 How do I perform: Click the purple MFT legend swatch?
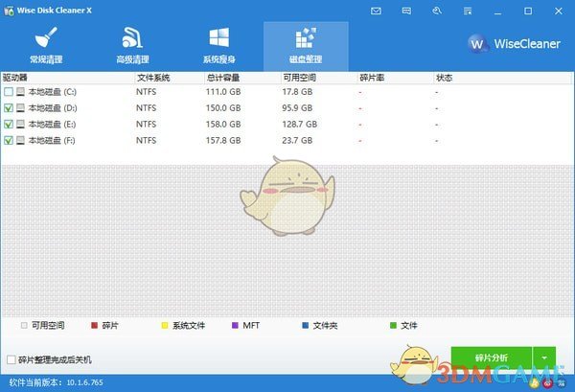[x=235, y=325]
